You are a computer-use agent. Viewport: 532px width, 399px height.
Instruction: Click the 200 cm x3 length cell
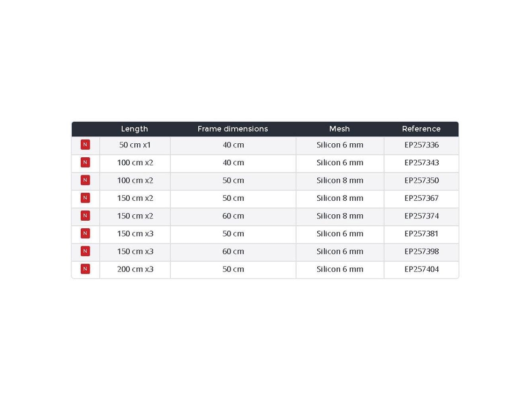click(x=135, y=269)
